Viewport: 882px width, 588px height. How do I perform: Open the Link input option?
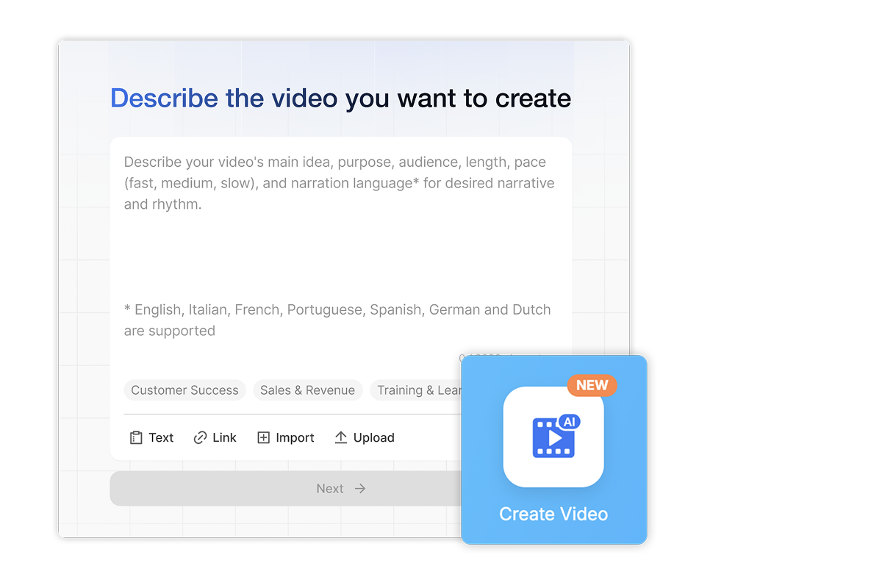tap(215, 437)
